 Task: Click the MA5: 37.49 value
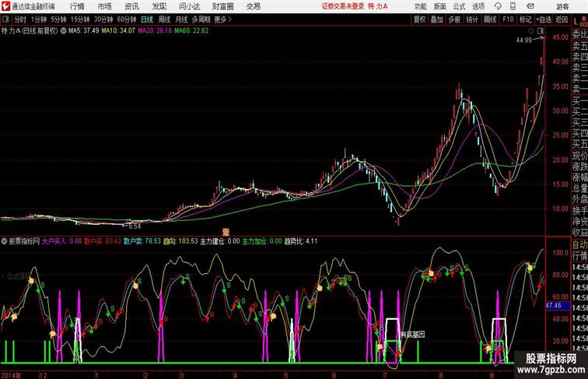click(x=83, y=31)
